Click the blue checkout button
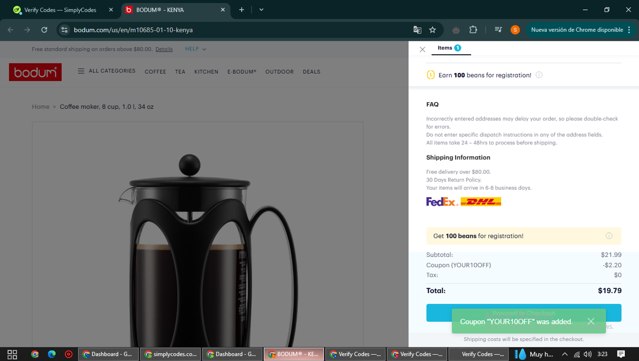The image size is (639, 361). (524, 313)
